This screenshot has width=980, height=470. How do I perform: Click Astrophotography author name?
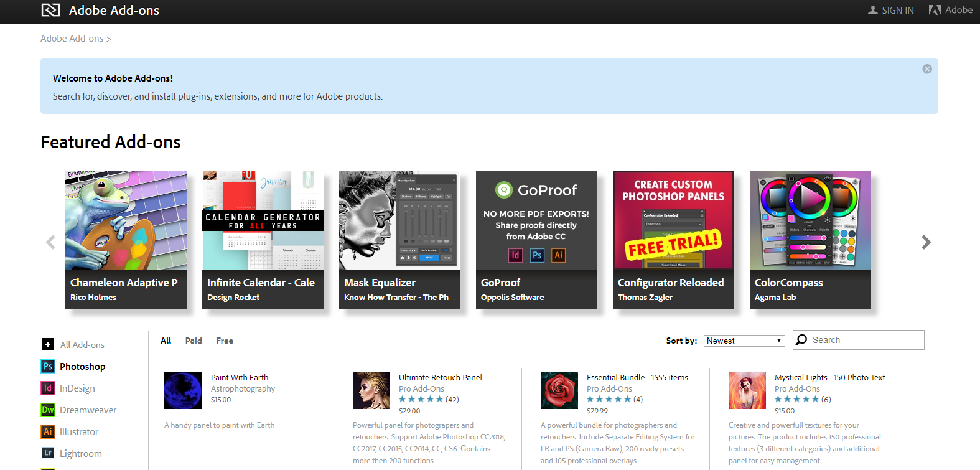pos(243,388)
